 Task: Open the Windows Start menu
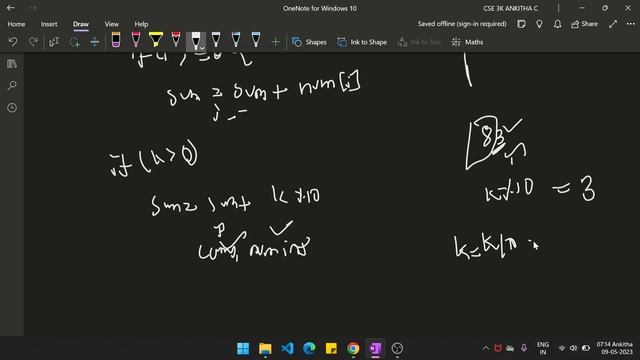243,348
